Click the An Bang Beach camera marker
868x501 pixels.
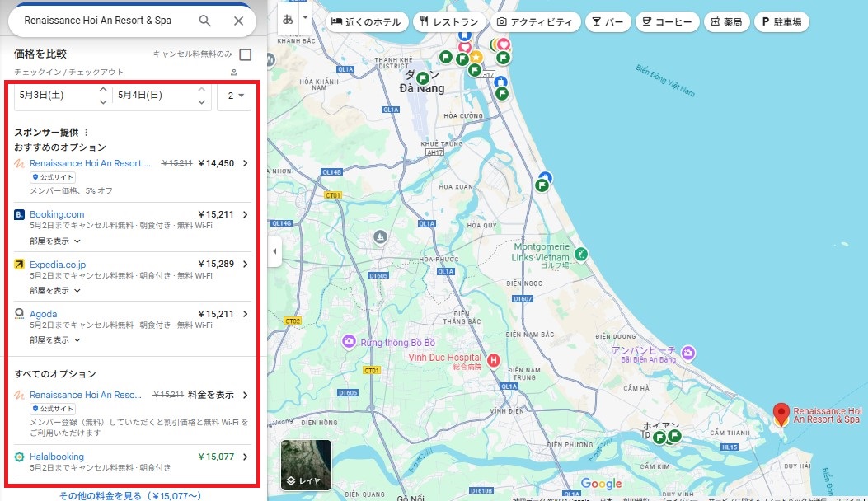pyautogui.click(x=688, y=353)
